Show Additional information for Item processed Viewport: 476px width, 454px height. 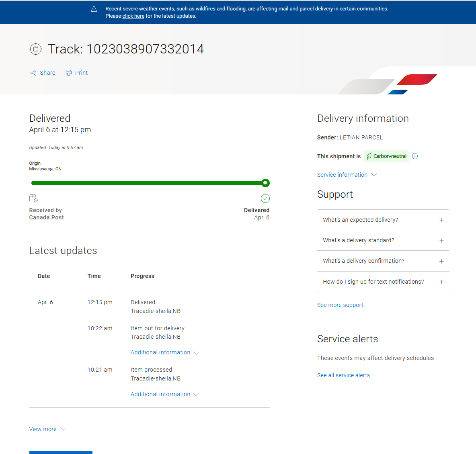click(164, 394)
